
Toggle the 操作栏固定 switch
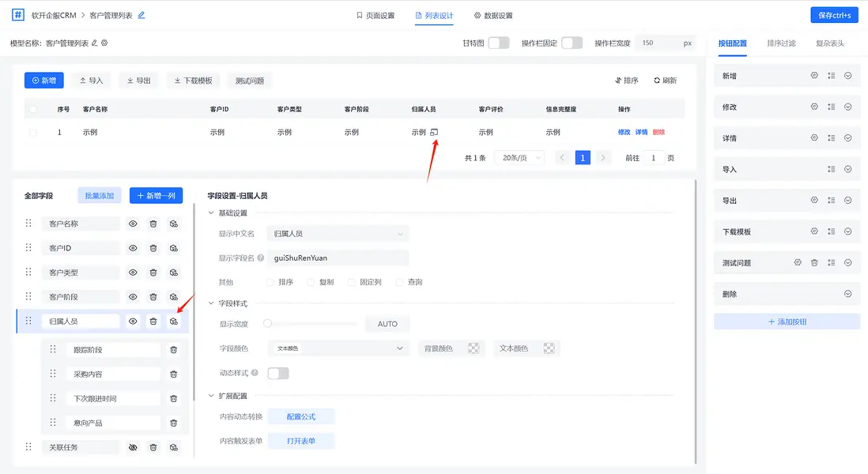coord(572,43)
